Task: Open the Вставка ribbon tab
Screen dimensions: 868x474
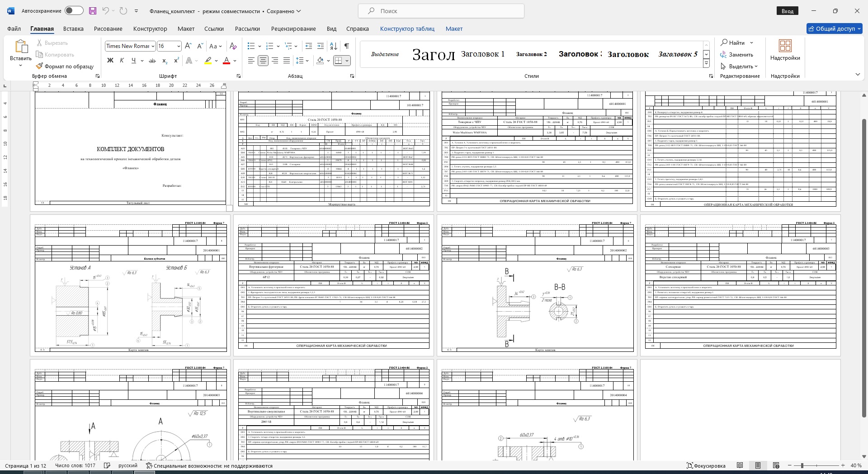Action: pyautogui.click(x=73, y=28)
